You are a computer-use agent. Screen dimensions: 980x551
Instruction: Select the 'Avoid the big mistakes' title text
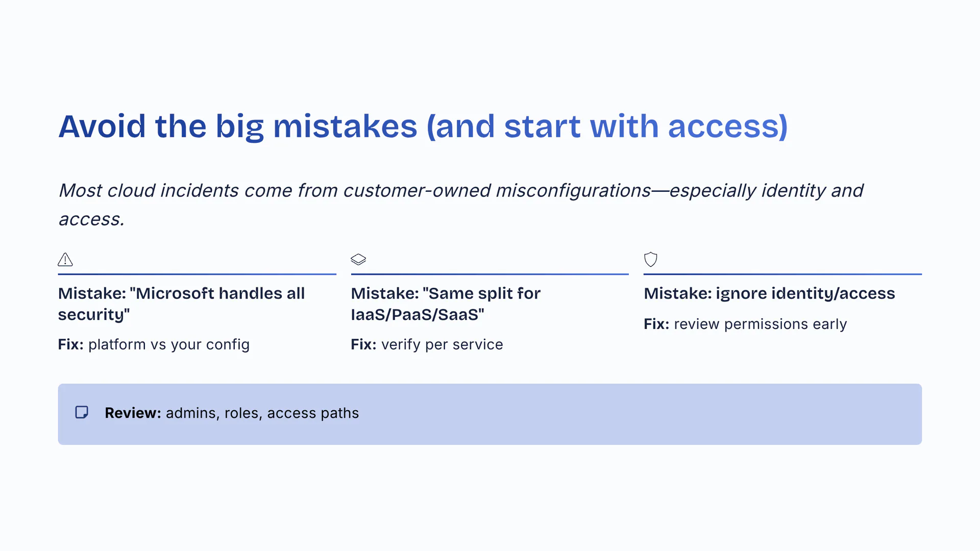tap(237, 126)
